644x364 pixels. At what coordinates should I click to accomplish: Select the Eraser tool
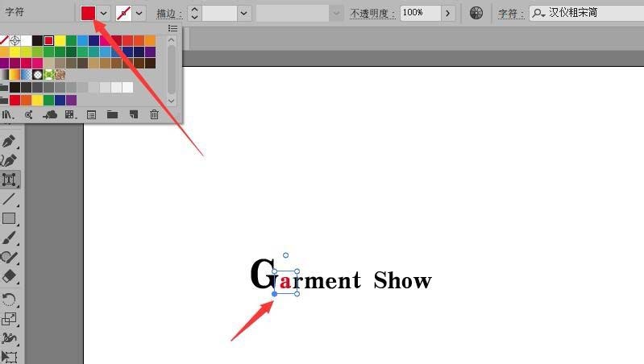coord(9,276)
